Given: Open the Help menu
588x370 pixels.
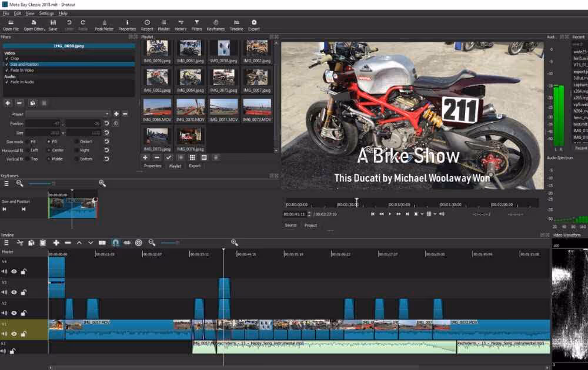Looking at the screenshot, I should 63,14.
